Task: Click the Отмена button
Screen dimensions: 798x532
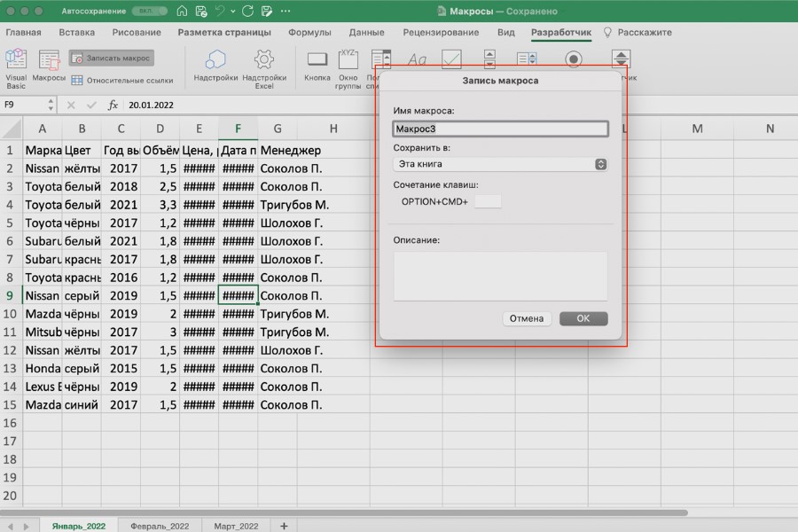Action: tap(526, 318)
